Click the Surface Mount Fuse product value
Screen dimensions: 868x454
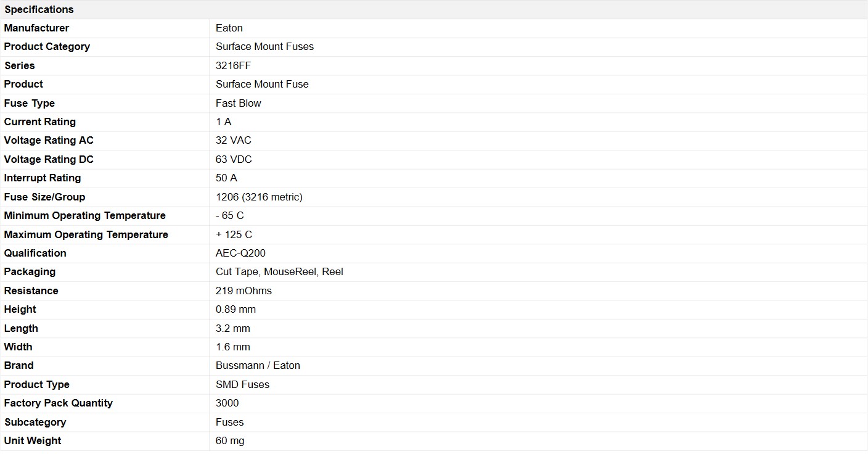[x=262, y=84]
